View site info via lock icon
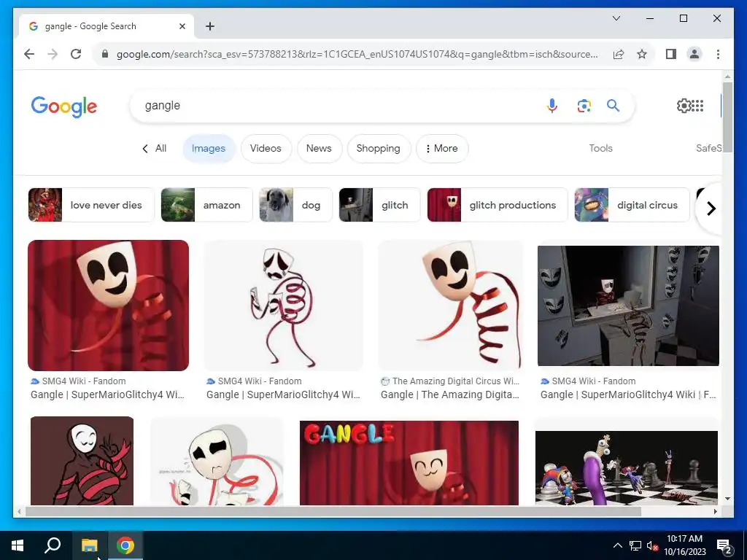The image size is (747, 560). click(x=105, y=54)
